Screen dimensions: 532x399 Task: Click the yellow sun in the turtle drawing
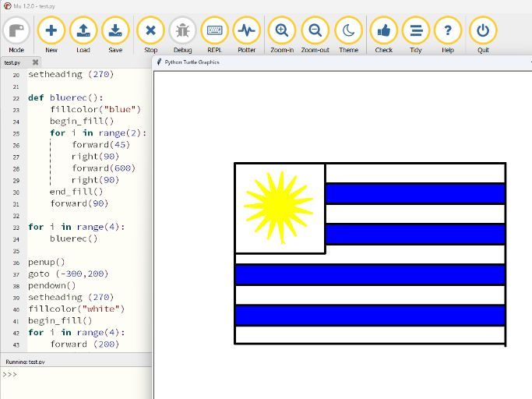coord(279,207)
